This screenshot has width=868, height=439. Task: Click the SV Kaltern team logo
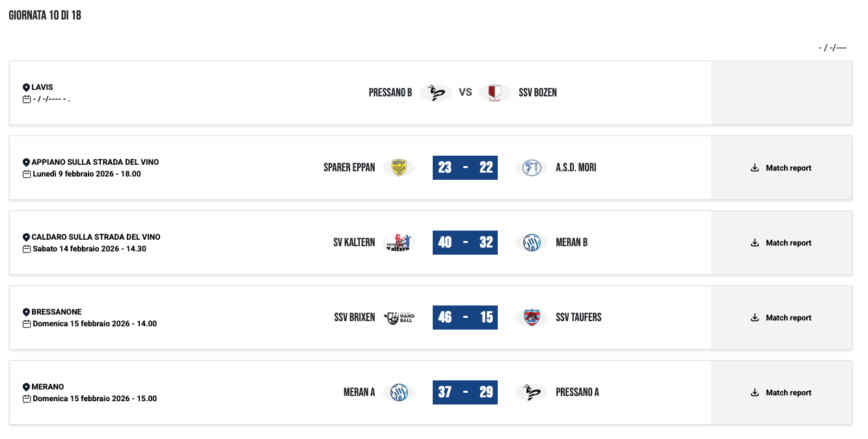click(x=399, y=242)
